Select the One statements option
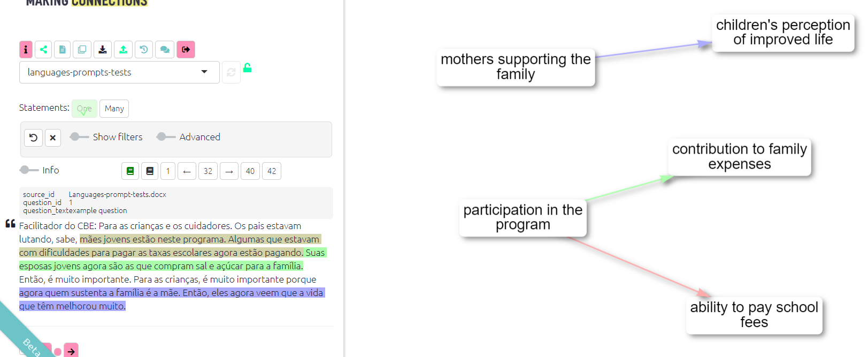Screen dimensions: 868x357 coord(84,109)
